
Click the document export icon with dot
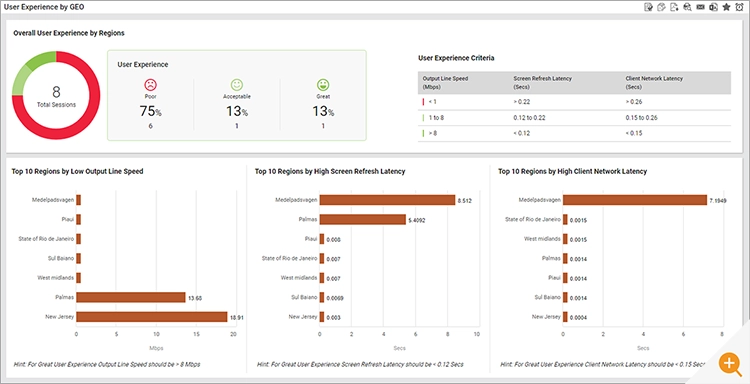point(674,7)
